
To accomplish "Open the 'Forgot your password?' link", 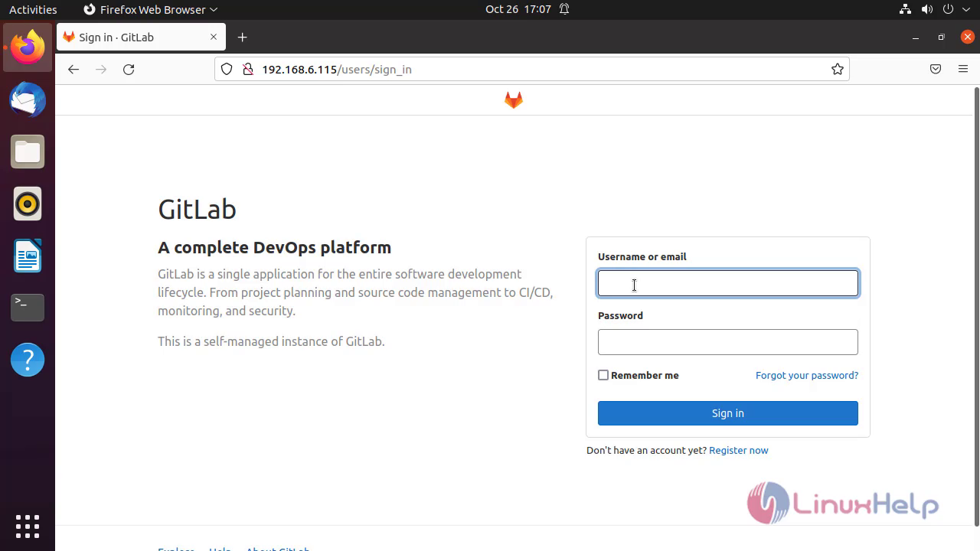I will pos(807,375).
